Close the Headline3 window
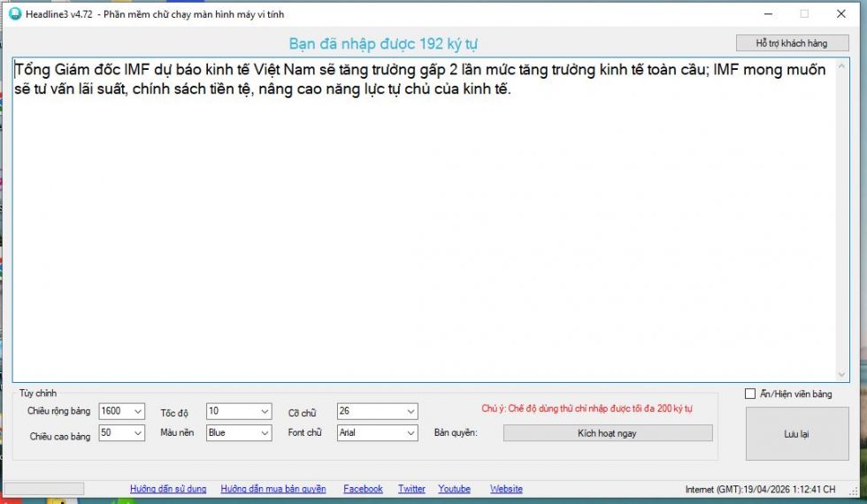 tap(840, 14)
